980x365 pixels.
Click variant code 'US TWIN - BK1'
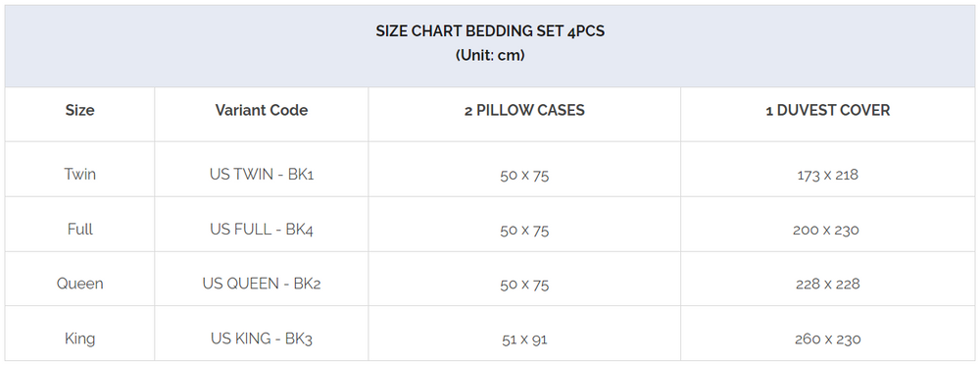pyautogui.click(x=262, y=174)
